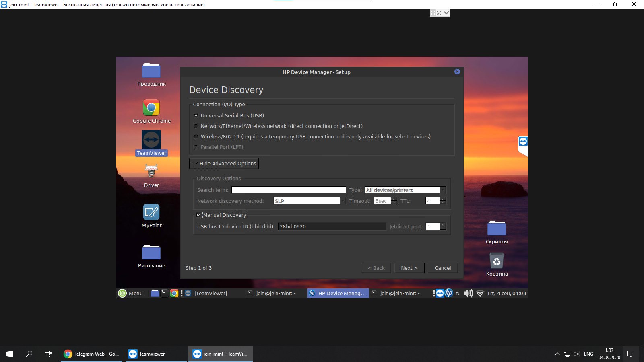The image size is (644, 362).
Task: Cancel the HP Device Manager setup
Action: tap(443, 268)
